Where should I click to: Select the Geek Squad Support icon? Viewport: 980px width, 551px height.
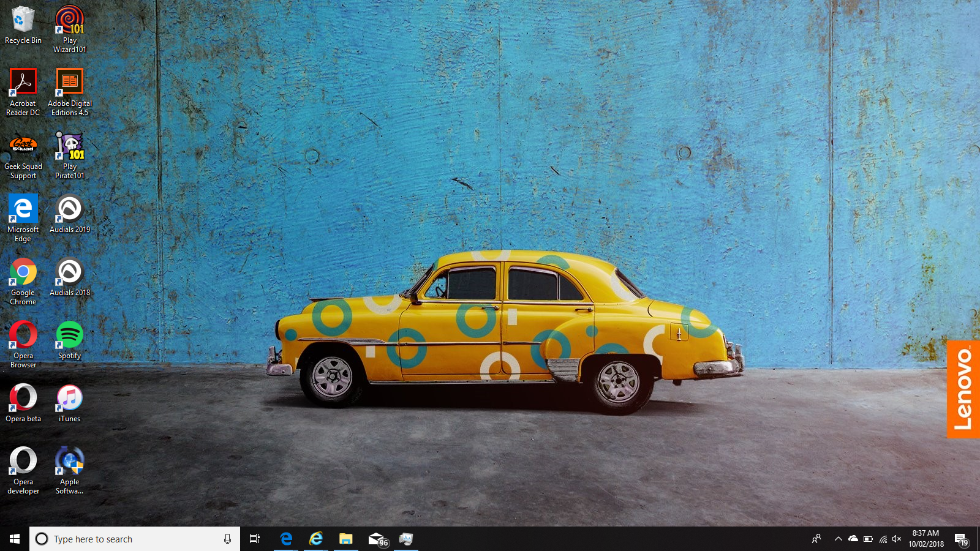coord(23,156)
